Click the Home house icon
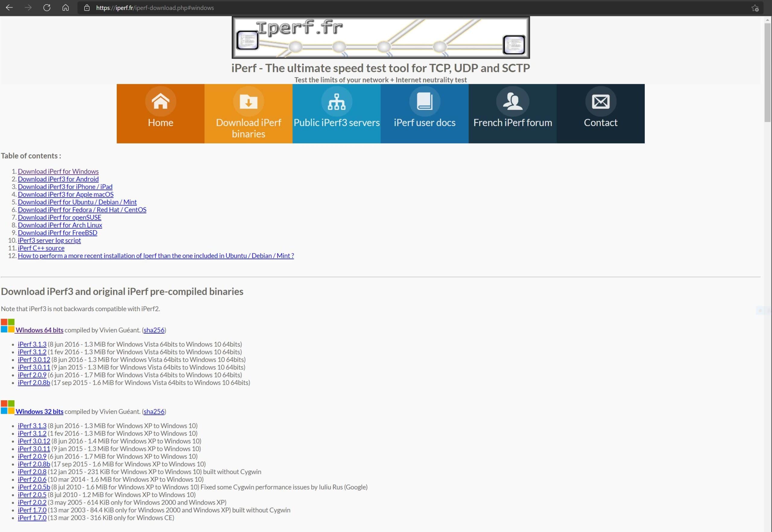 pos(160,101)
